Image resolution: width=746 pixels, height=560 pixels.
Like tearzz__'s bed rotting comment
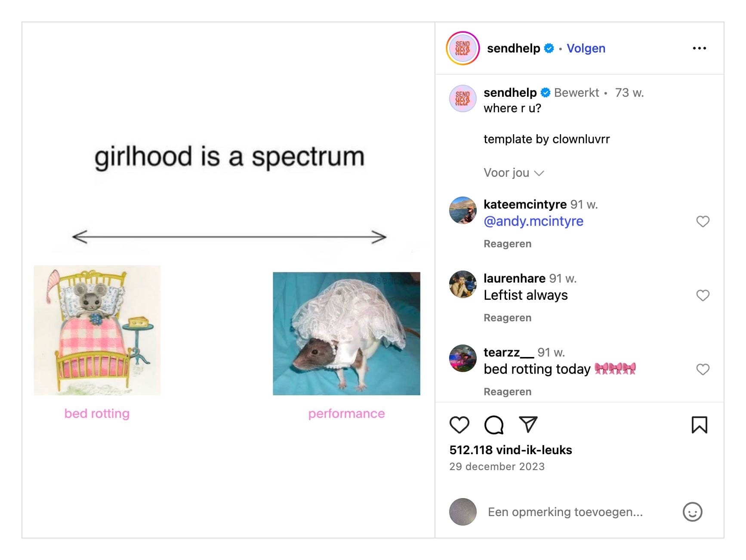click(703, 369)
